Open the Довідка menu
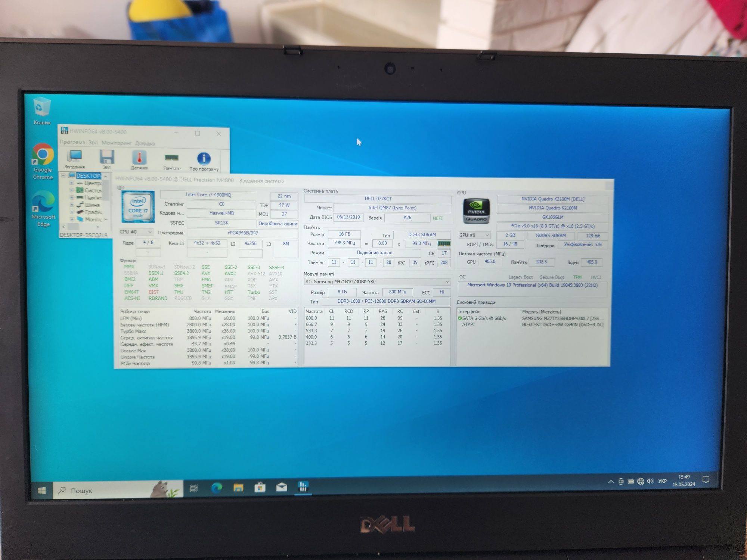This screenshot has height=560, width=747. 145,143
